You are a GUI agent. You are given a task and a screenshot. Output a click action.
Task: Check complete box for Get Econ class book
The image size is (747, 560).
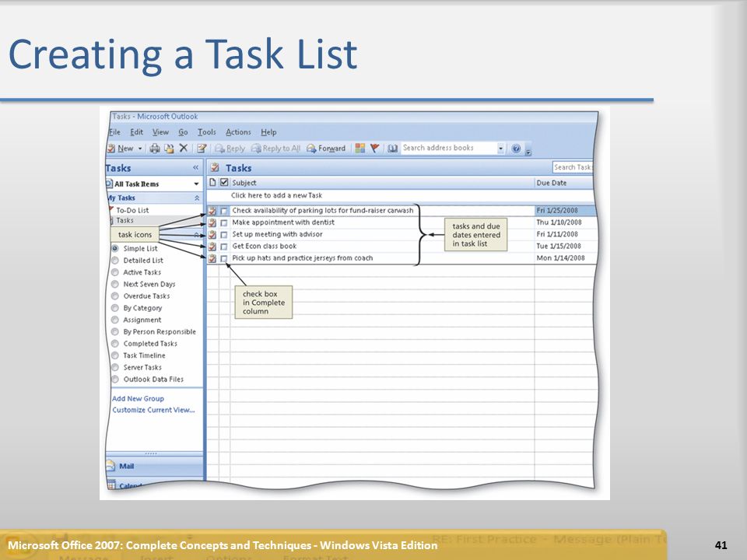click(x=224, y=247)
